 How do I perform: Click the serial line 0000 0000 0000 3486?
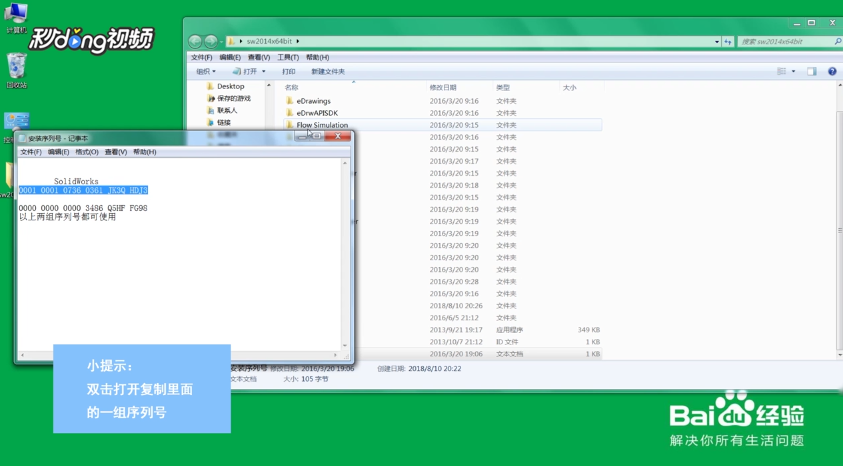pos(83,208)
